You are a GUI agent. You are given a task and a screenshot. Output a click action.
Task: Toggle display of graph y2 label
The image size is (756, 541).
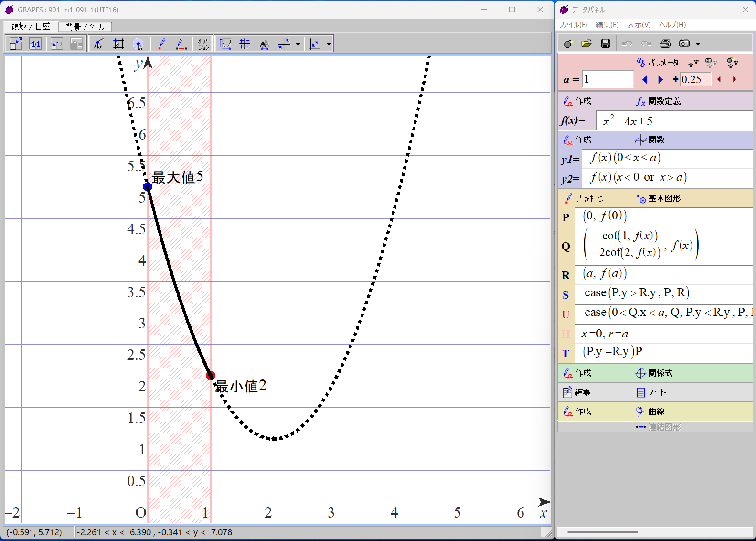[570, 179]
